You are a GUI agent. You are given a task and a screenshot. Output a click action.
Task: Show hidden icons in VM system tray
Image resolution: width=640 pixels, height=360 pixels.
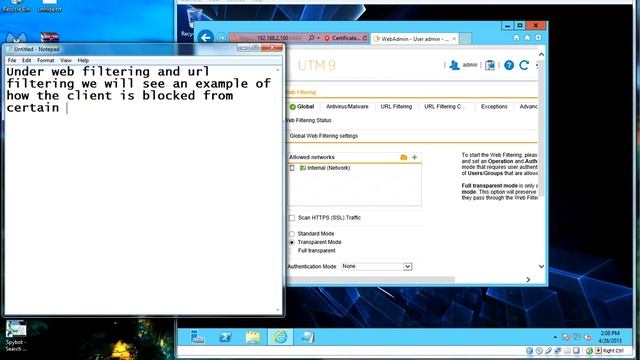[555, 337]
